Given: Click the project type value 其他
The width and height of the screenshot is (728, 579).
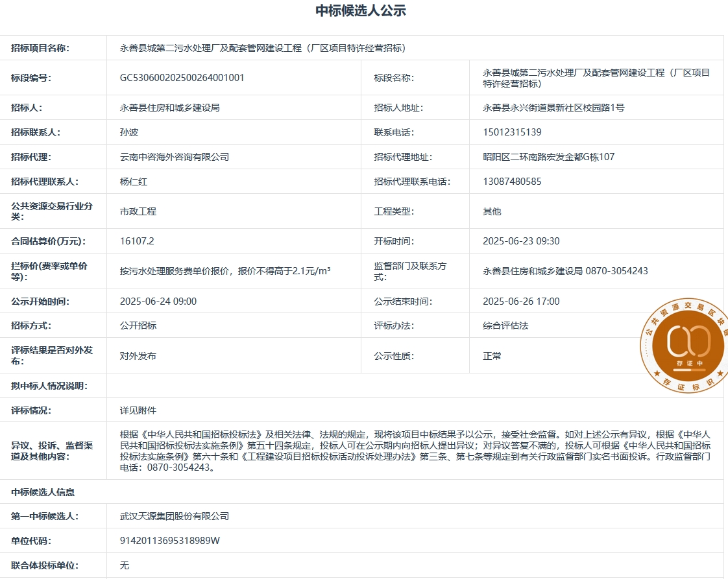Looking at the screenshot, I should tap(492, 211).
